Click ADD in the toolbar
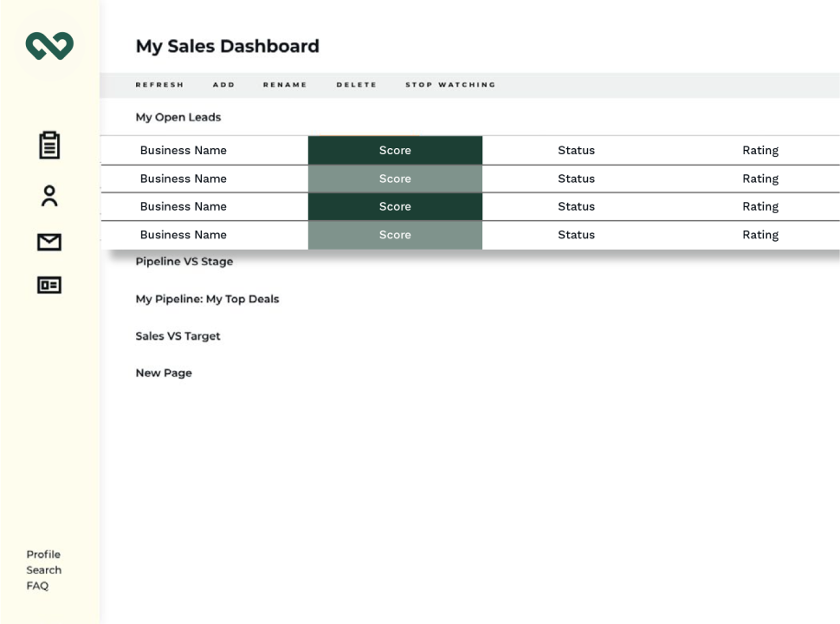 [224, 85]
